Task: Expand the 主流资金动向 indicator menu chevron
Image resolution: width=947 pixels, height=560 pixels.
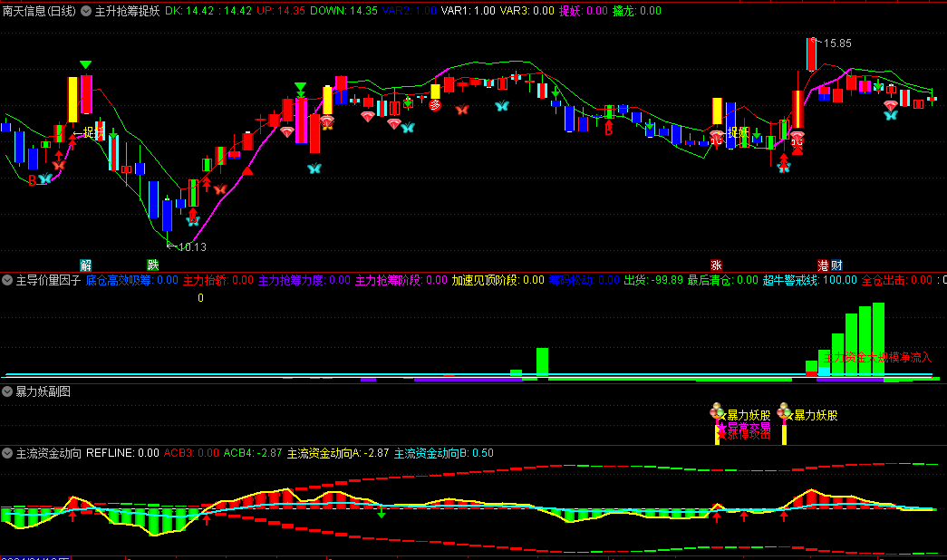Action: (x=7, y=453)
